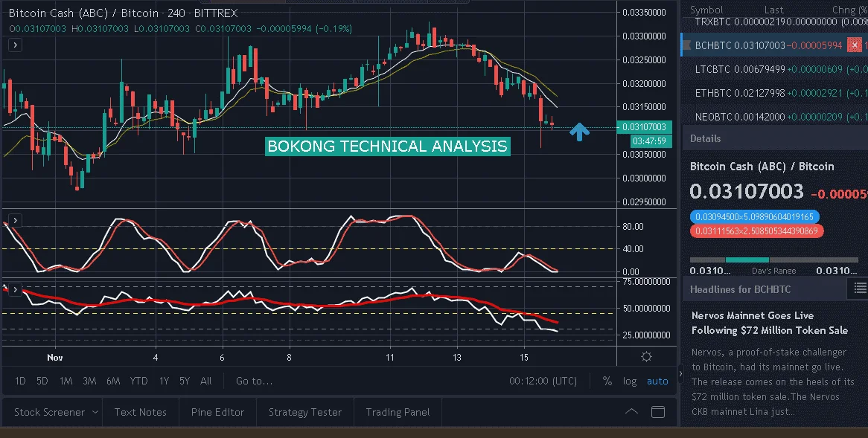Click the Details panel header

coord(774,138)
